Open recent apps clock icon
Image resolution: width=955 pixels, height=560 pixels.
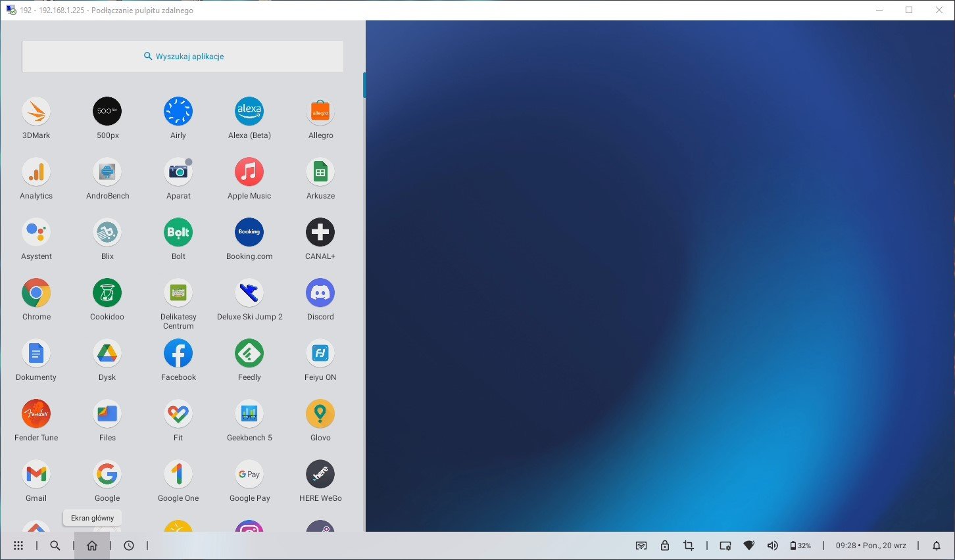[129, 546]
